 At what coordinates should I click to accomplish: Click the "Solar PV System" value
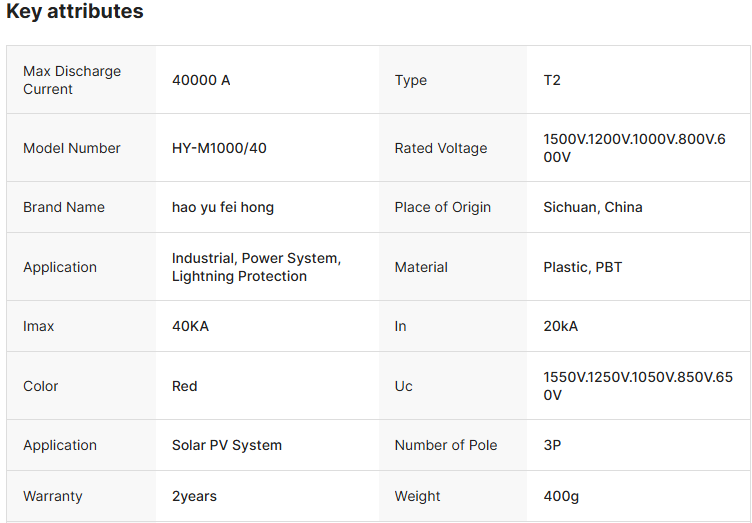[227, 445]
